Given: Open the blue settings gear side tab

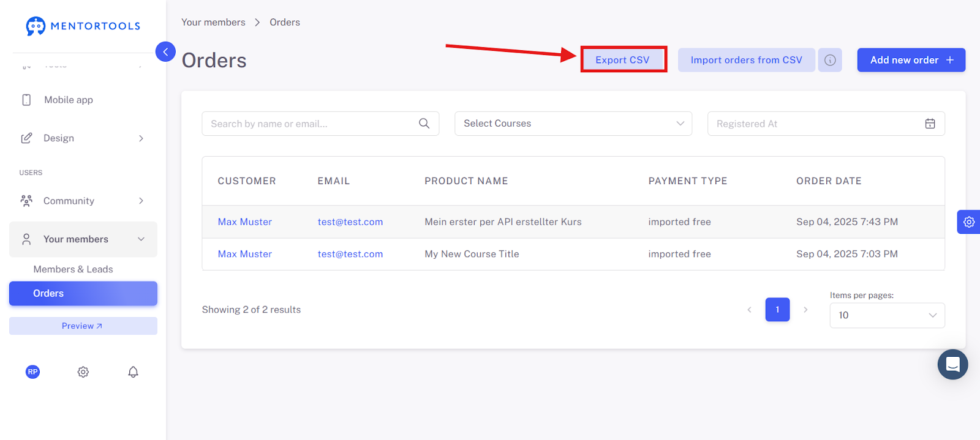Looking at the screenshot, I should click(969, 222).
